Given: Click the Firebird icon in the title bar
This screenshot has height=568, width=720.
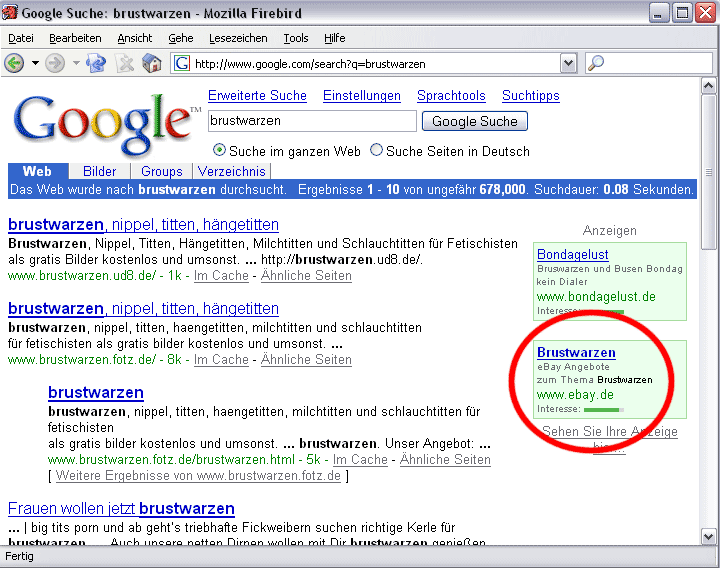Looking at the screenshot, I should 9,12.
